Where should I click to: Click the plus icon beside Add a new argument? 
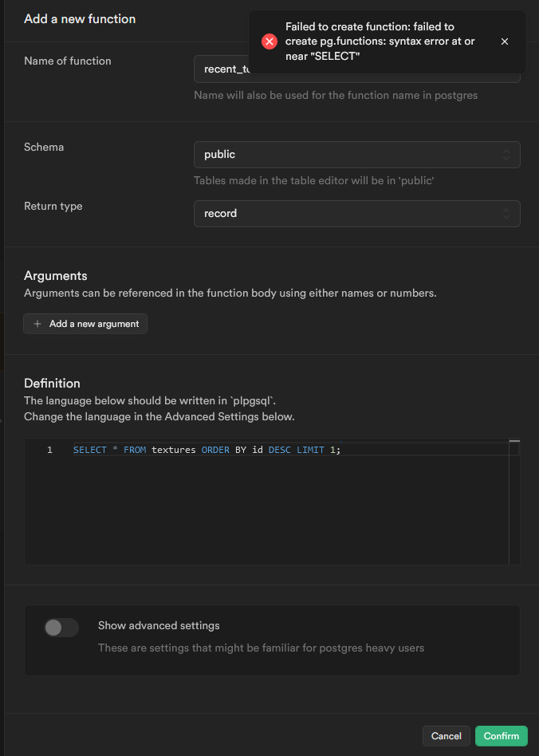point(37,324)
